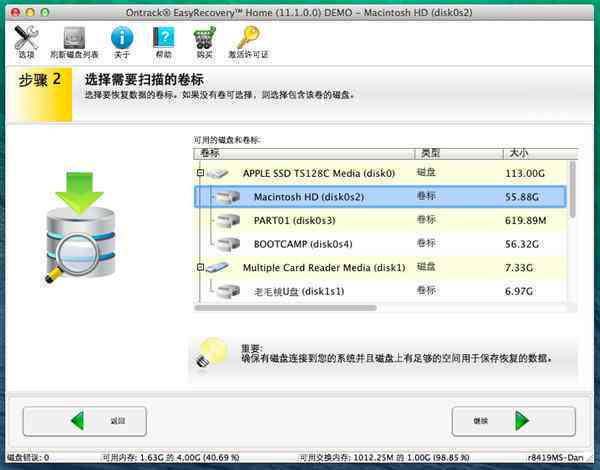Click the Activate License key icon

tap(248, 42)
